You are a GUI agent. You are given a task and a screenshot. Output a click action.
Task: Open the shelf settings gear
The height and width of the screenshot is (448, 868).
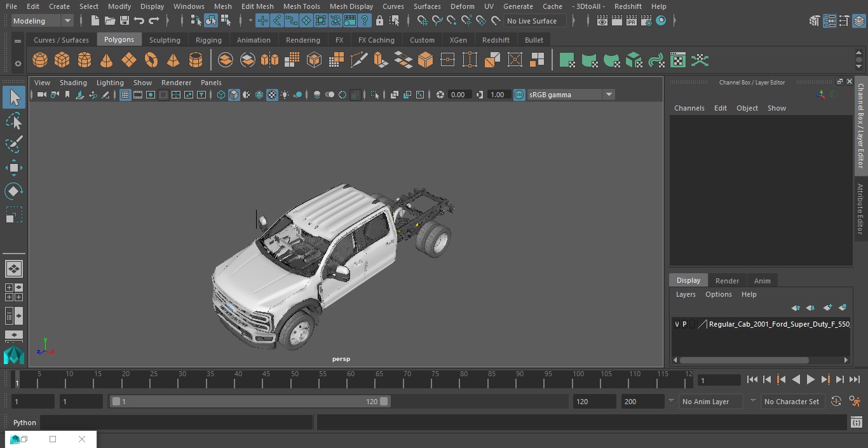tap(18, 63)
